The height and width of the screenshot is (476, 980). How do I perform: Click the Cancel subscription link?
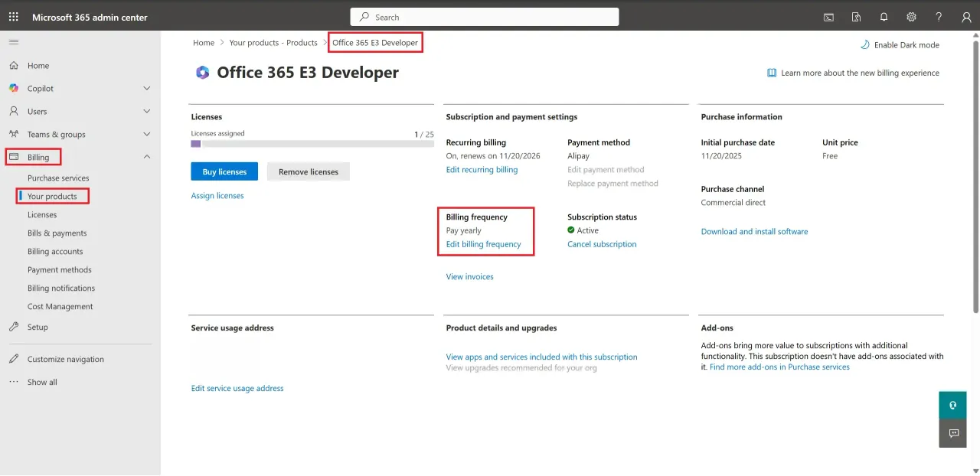coord(602,245)
